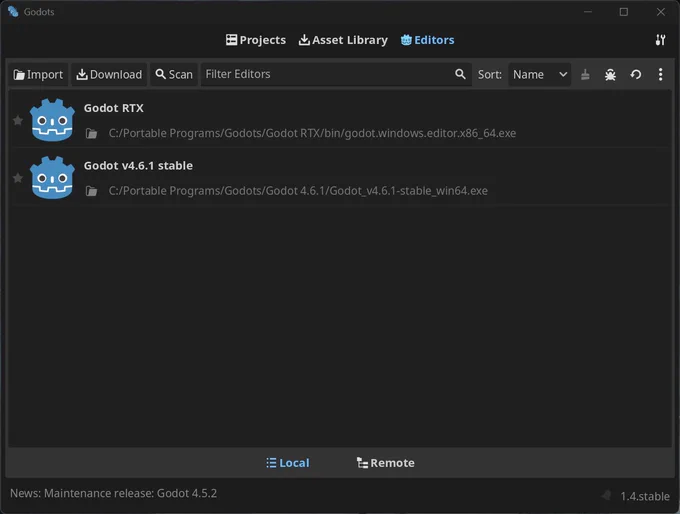Click the Godot v4.6.1 stable logo
The width and height of the screenshot is (680, 514).
coord(52,178)
